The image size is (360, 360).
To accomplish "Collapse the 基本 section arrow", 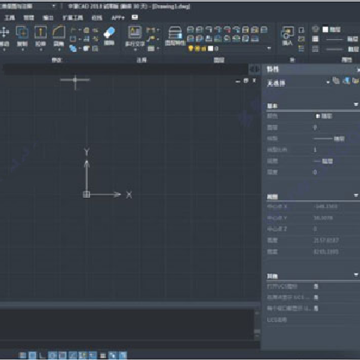I will tap(356, 105).
